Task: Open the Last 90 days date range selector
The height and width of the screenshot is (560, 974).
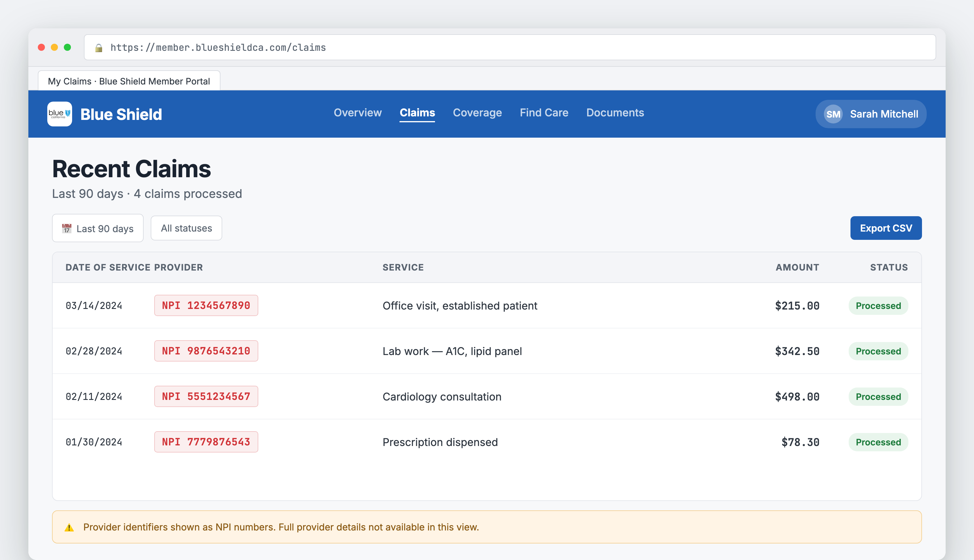Action: click(x=97, y=228)
